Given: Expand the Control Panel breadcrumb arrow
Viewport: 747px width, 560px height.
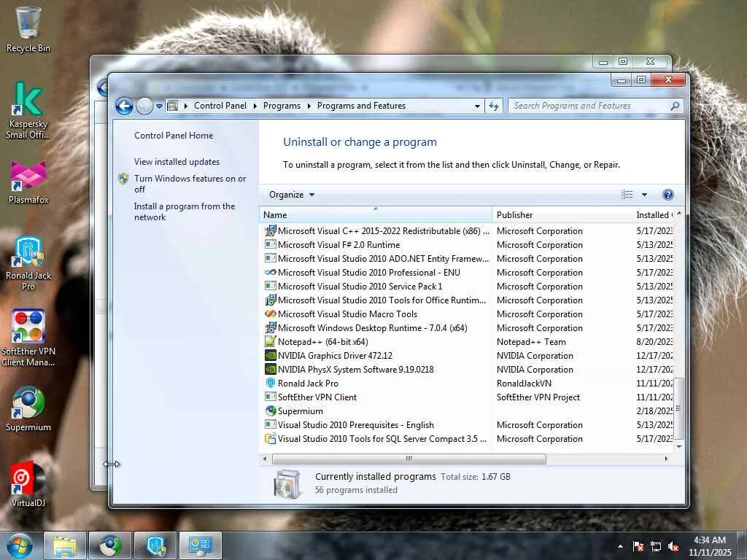Looking at the screenshot, I should point(255,106).
